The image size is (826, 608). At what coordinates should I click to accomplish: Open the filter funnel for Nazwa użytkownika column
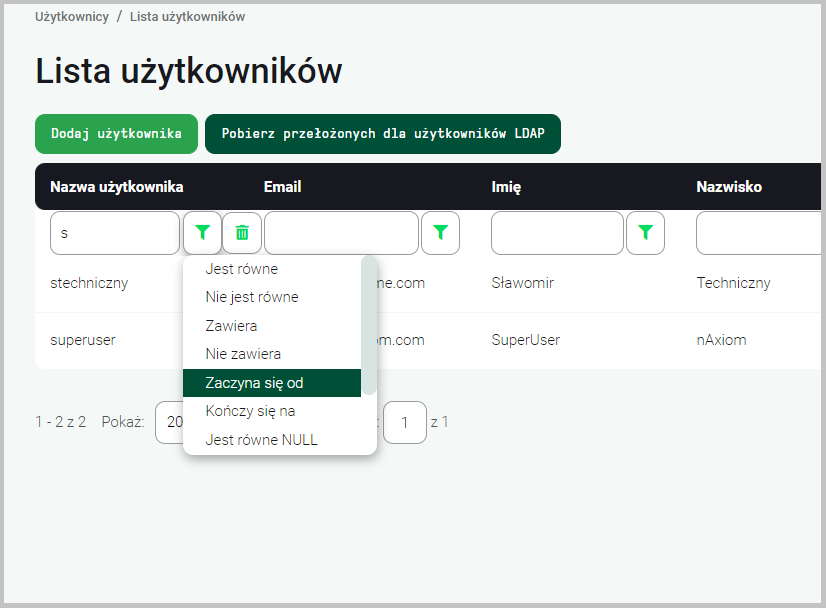click(202, 232)
